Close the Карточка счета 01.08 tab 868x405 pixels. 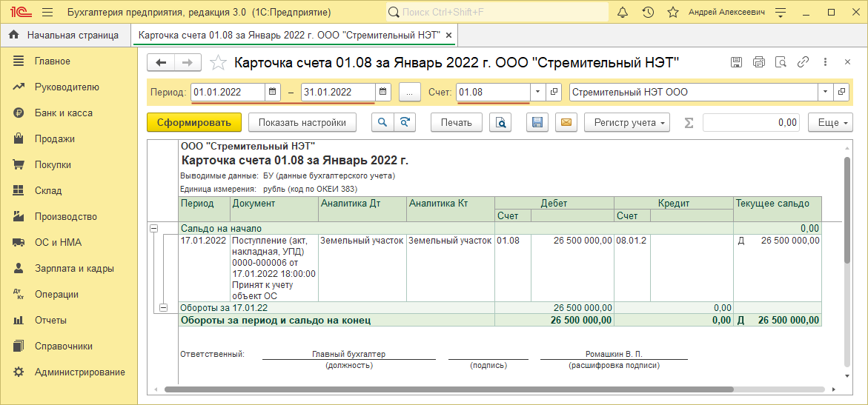coord(449,36)
